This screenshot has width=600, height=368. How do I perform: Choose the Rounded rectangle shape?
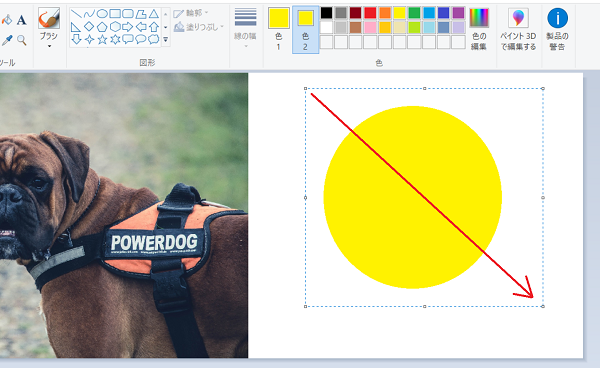[x=128, y=14]
